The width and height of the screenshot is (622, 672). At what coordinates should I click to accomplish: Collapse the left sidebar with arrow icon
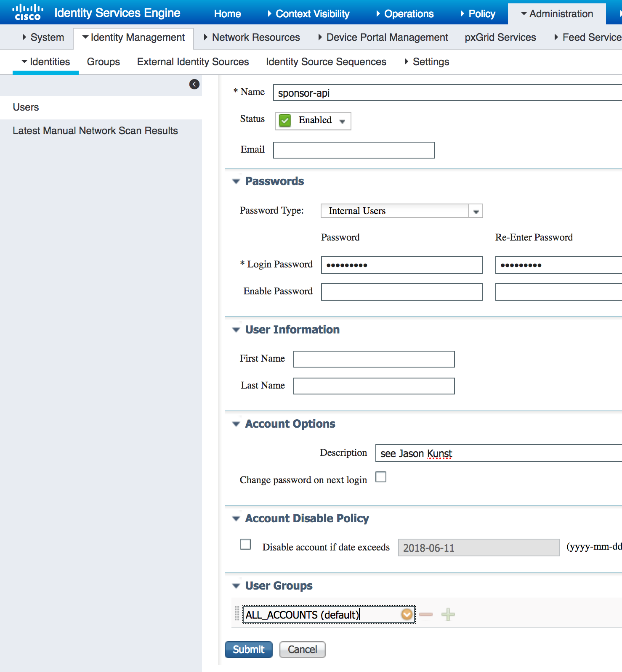tap(194, 84)
